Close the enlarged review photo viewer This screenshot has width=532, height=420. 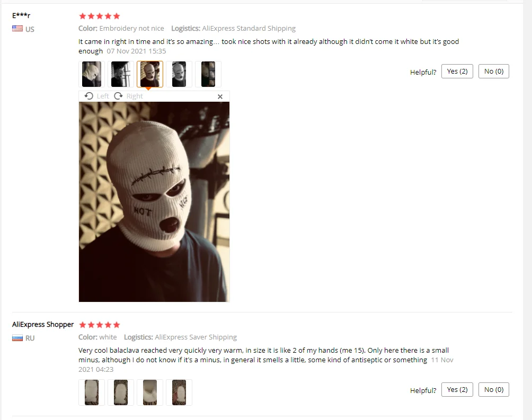point(220,97)
